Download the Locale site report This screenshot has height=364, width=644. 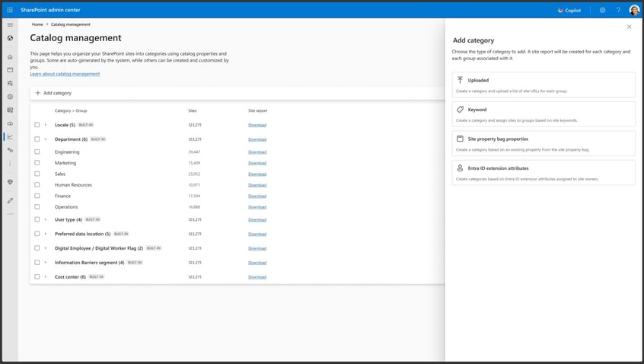pos(257,125)
